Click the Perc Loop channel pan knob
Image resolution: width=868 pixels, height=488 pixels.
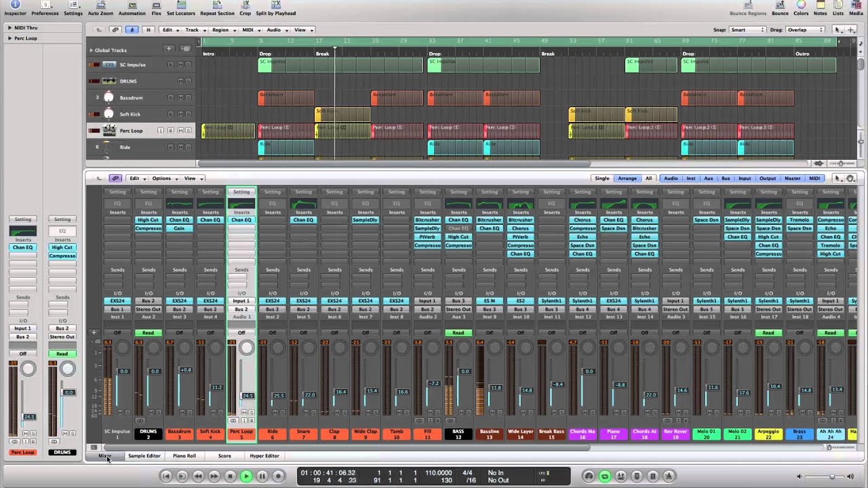coord(246,348)
